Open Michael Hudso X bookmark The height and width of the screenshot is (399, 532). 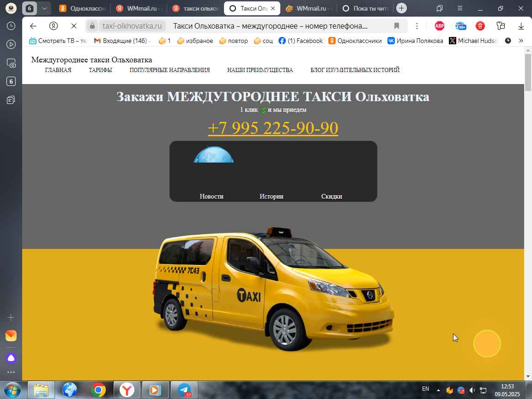coord(473,41)
